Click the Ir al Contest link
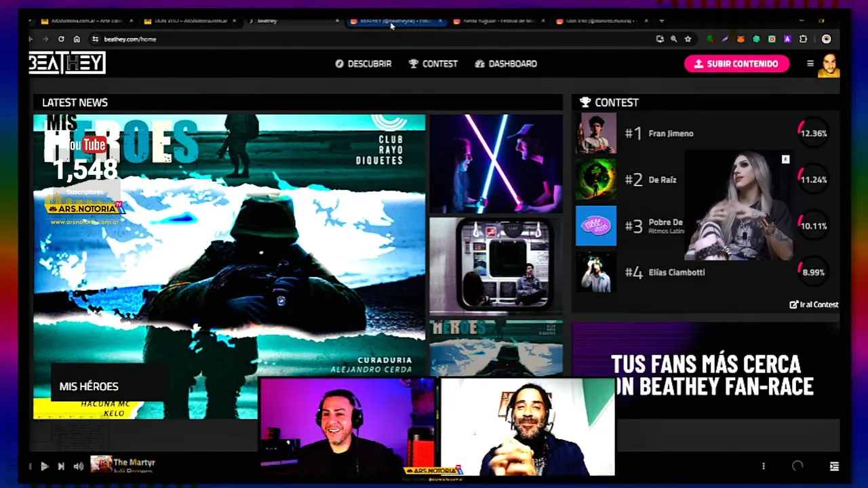This screenshot has width=868, height=488. click(x=814, y=304)
